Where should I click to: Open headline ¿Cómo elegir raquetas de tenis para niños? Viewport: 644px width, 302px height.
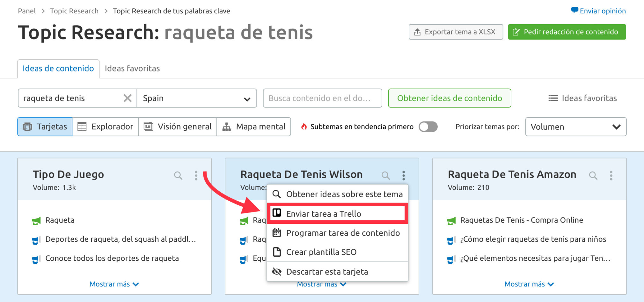(533, 239)
